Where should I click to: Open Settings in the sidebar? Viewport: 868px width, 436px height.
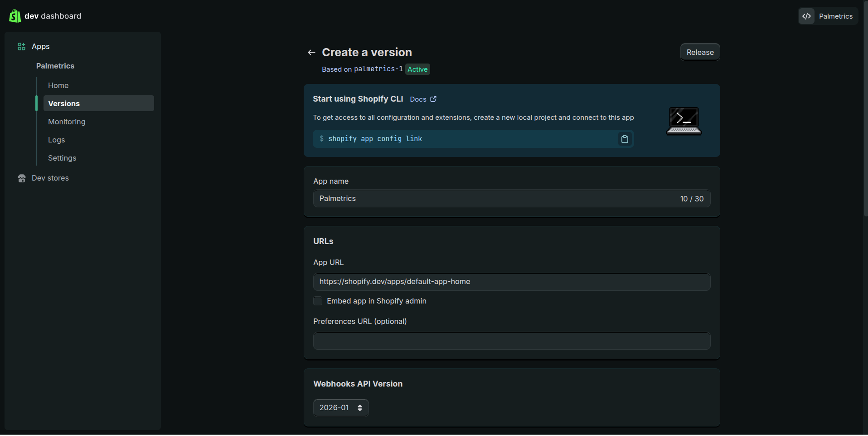coord(62,158)
